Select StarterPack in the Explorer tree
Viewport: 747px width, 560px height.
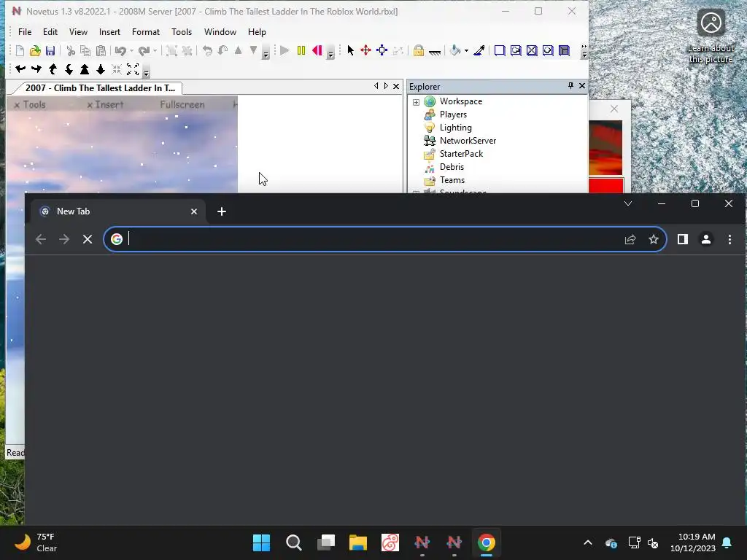(461, 154)
